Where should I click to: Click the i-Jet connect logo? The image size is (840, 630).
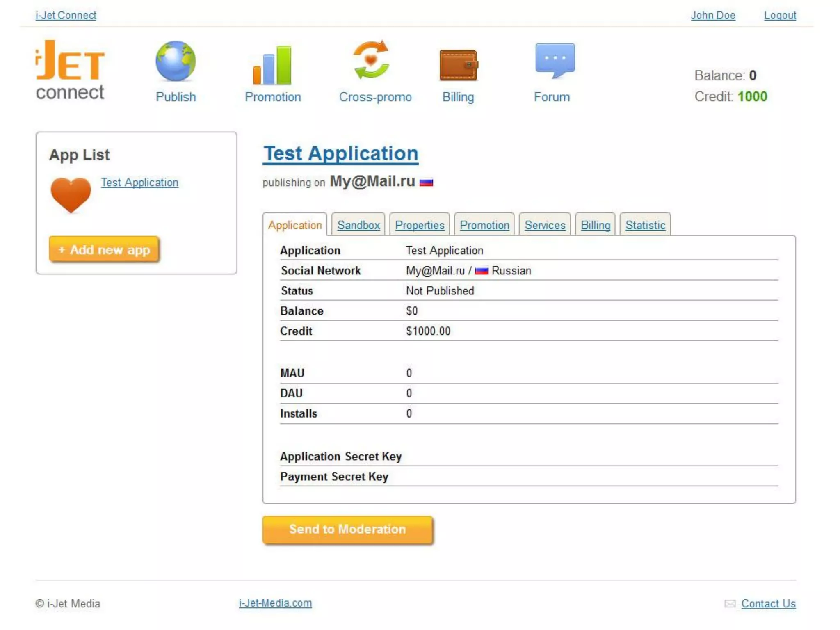(70, 70)
